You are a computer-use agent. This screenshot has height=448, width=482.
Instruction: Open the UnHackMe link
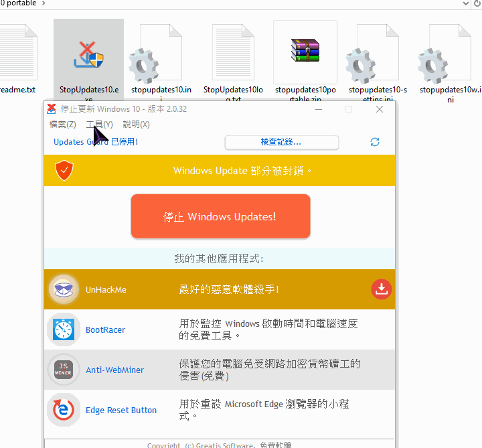106,290
